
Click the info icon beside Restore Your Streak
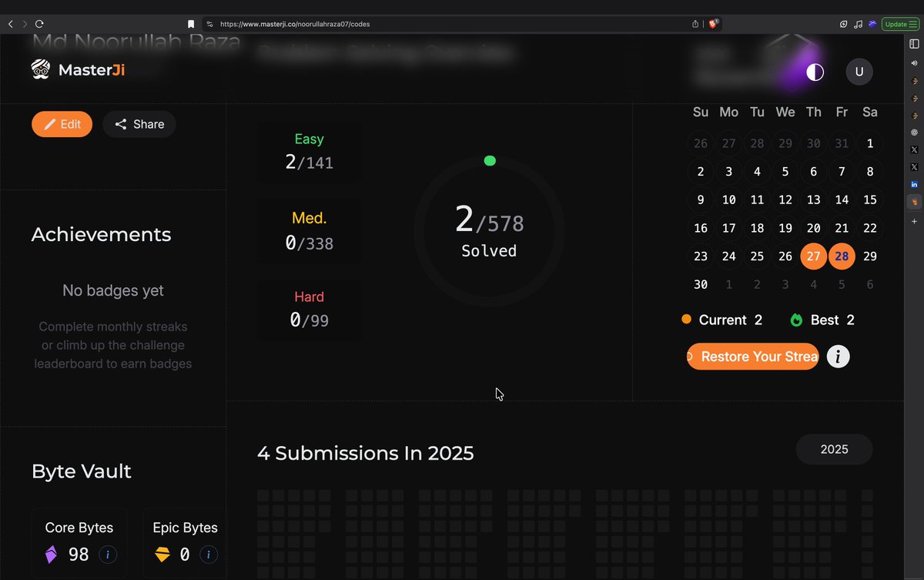pos(838,356)
